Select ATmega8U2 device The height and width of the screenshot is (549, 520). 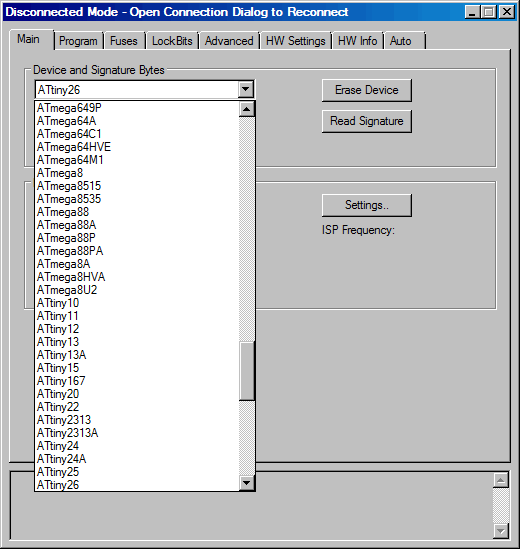pos(137,290)
